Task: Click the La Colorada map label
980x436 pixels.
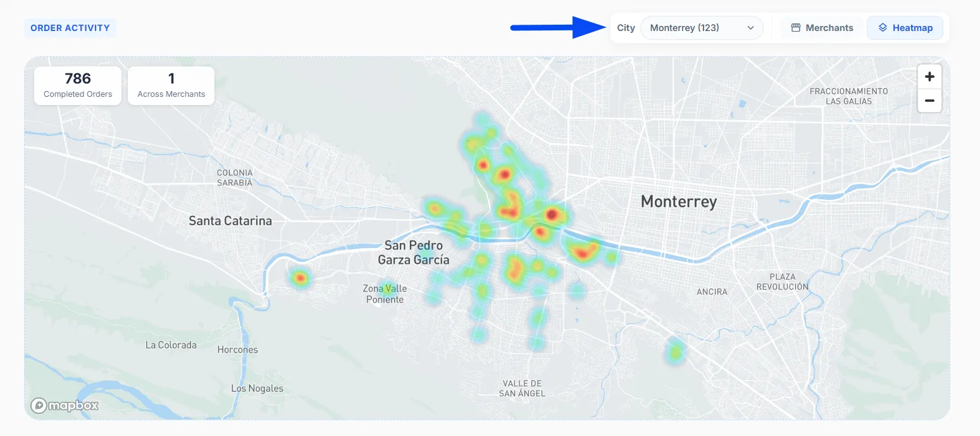Action: point(171,345)
